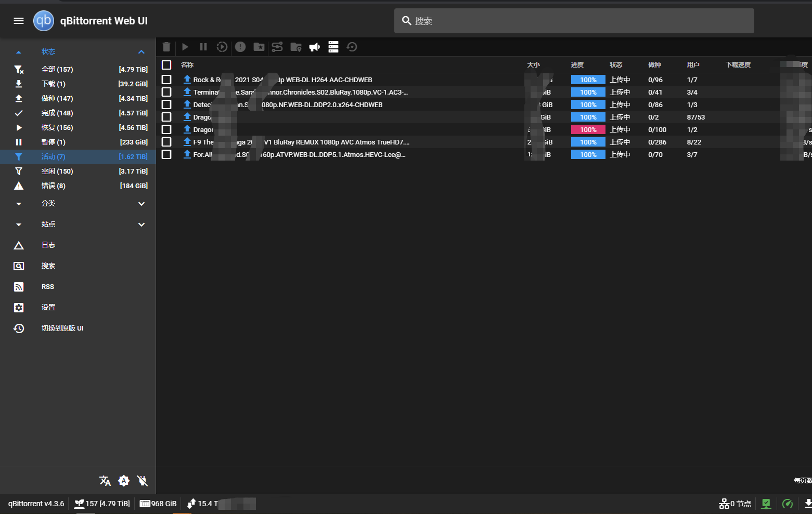Viewport: 812px width, 514px height.
Task: Click the qBittorrent logo icon
Action: [44, 21]
